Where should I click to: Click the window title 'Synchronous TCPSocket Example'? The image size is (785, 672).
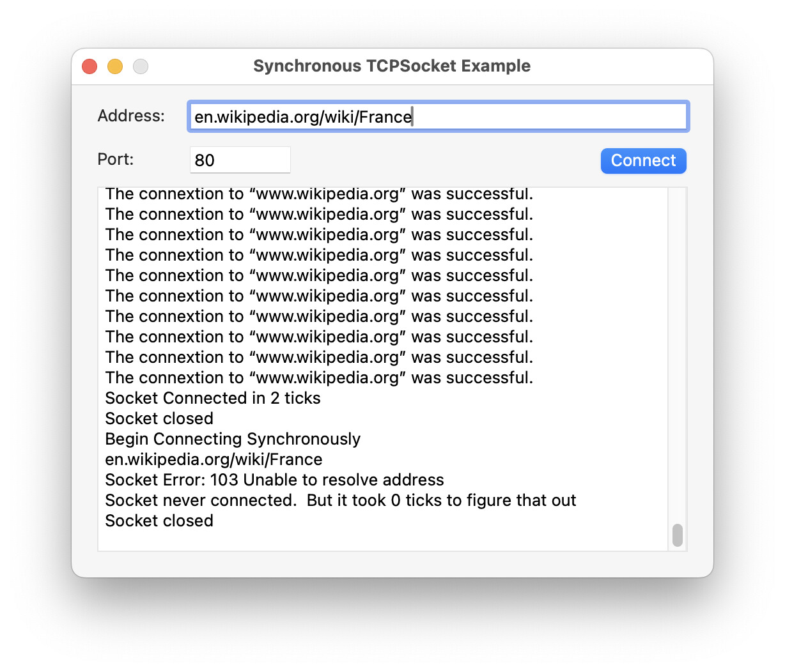pyautogui.click(x=392, y=66)
